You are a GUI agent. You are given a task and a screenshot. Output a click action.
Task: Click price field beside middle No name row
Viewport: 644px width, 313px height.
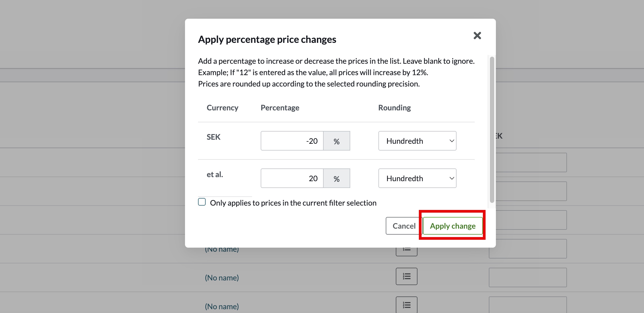(528, 277)
